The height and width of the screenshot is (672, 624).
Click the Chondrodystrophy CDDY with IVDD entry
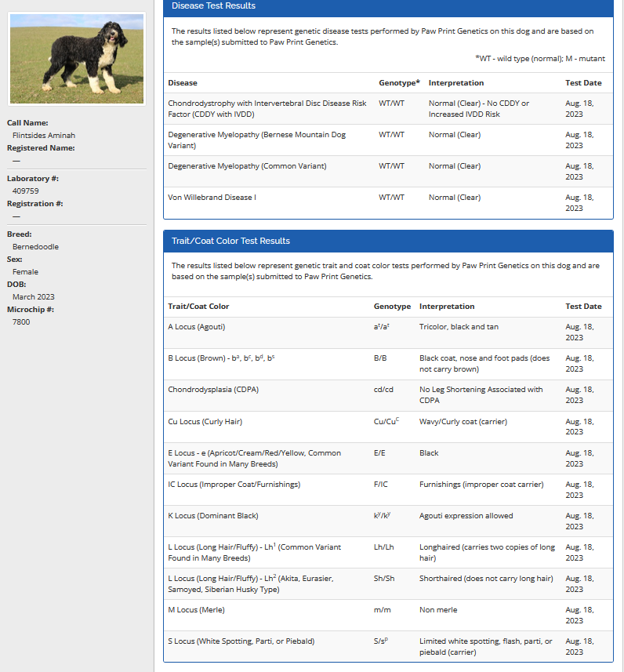click(x=267, y=108)
